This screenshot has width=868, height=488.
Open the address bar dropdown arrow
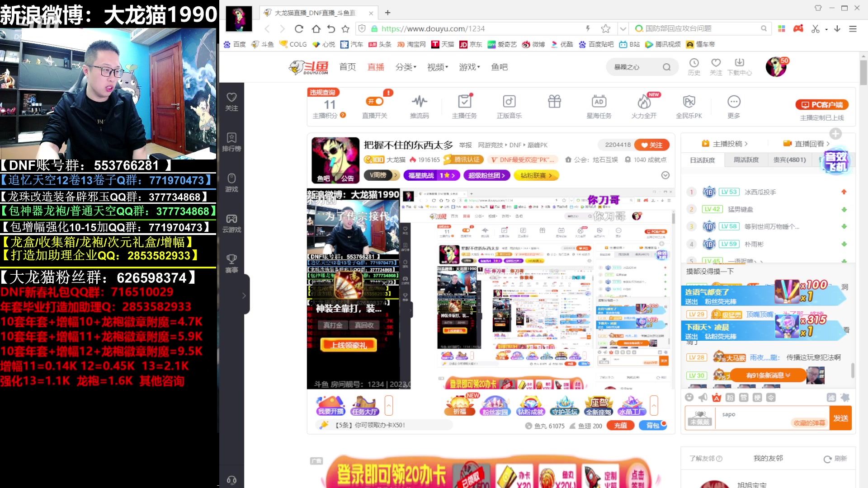[x=623, y=29]
